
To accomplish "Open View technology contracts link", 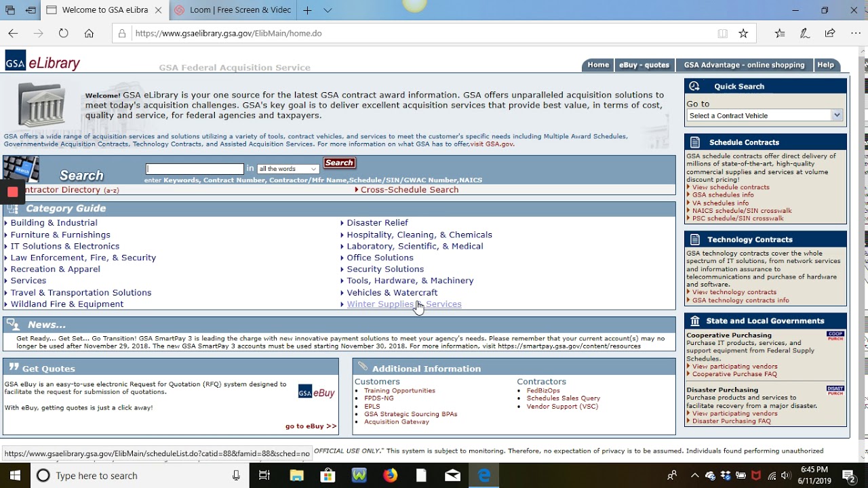I will pyautogui.click(x=734, y=292).
